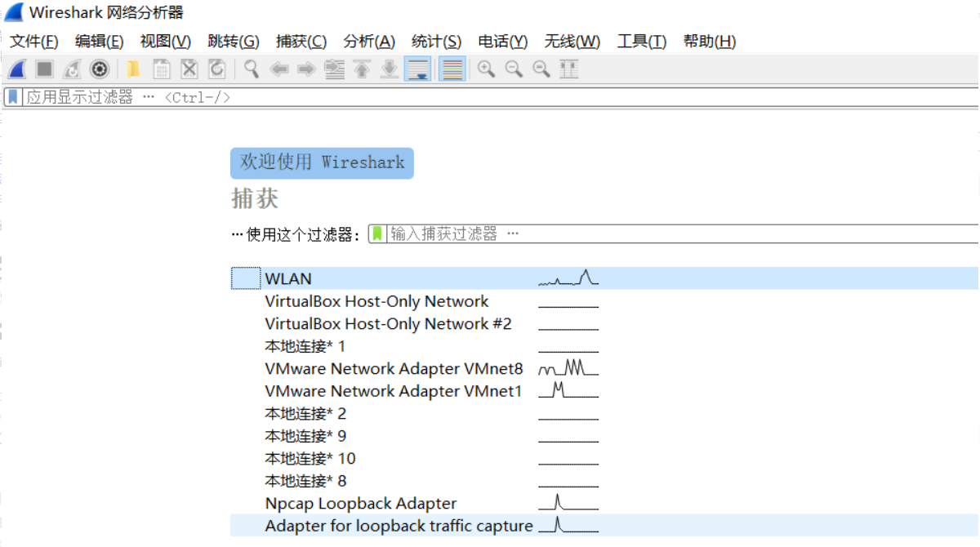Screen dimensions: 980x547
Task: Jump to the first packet
Action: pyautogui.click(x=362, y=69)
